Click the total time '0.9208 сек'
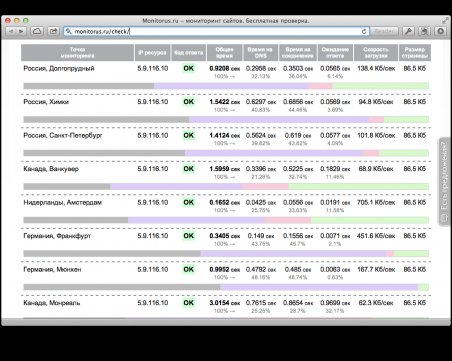The width and height of the screenshot is (452, 361). tap(225, 69)
